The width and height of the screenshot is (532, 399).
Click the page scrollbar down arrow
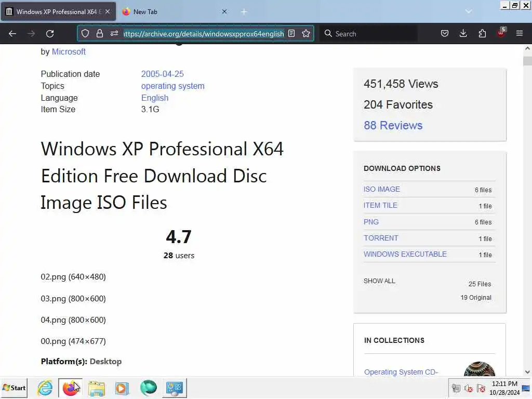point(527,372)
